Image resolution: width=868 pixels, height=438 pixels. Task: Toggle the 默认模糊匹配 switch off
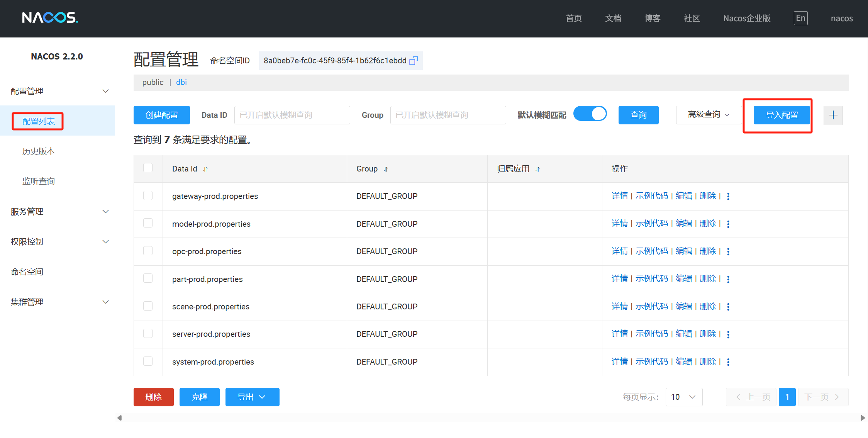pyautogui.click(x=590, y=114)
